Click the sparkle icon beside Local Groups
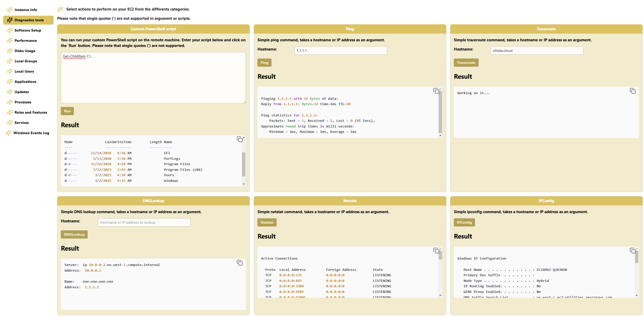 tap(10, 61)
